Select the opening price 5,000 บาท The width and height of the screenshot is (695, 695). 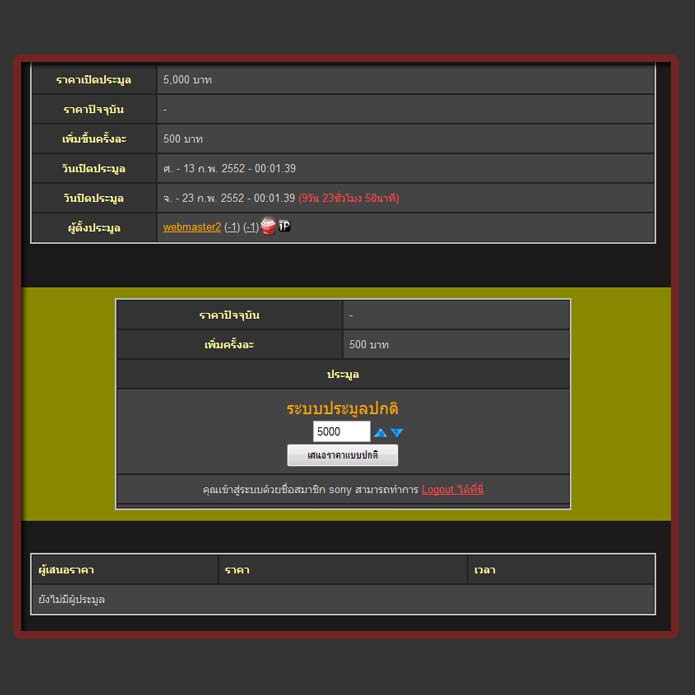click(187, 80)
